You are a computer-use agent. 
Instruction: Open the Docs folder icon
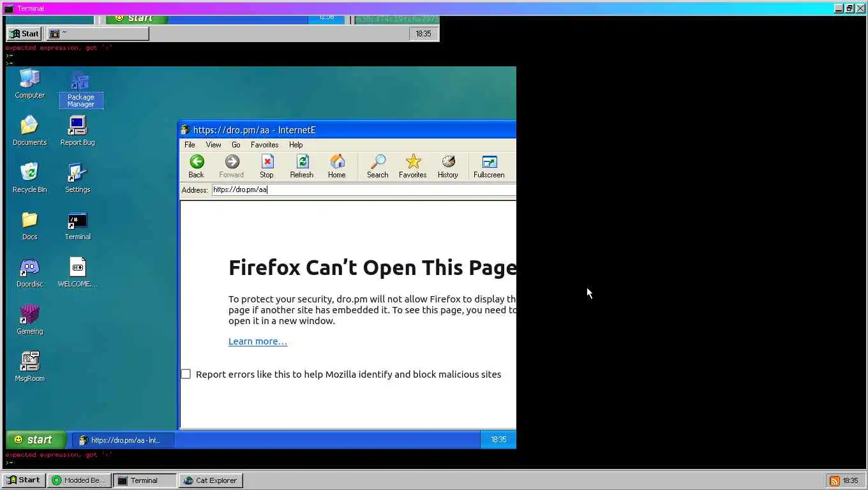(x=30, y=225)
